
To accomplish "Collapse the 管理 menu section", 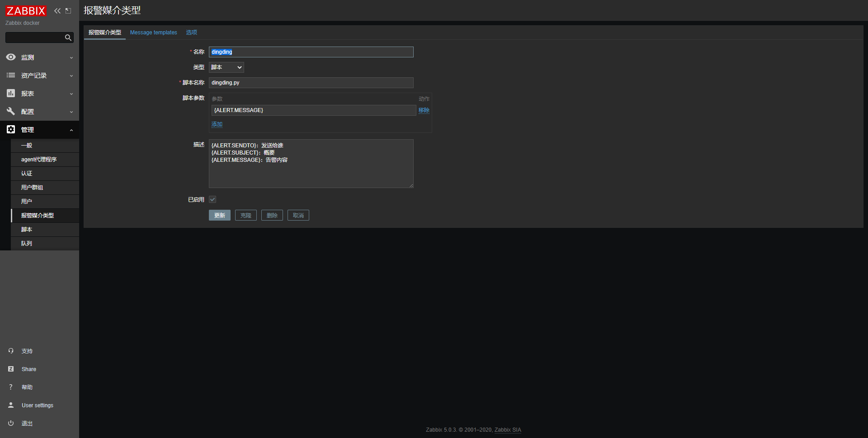I will pos(39,130).
